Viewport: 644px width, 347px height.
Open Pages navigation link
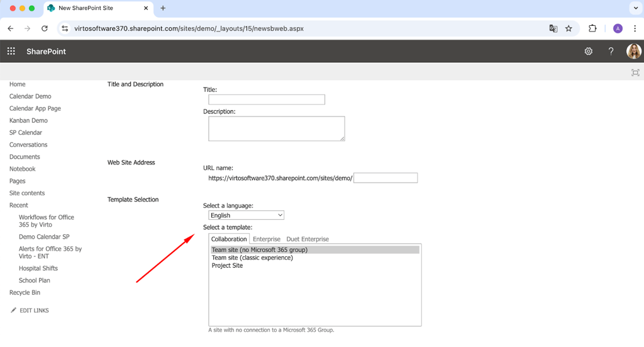(x=17, y=181)
